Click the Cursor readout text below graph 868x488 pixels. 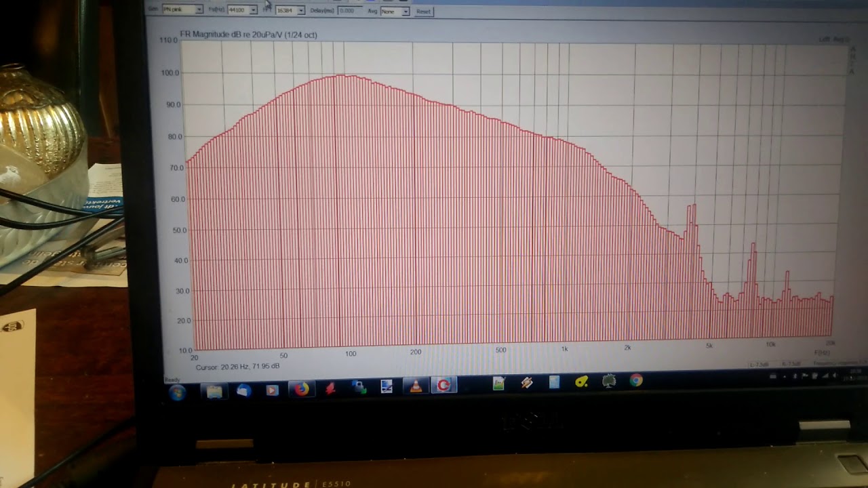click(x=237, y=367)
